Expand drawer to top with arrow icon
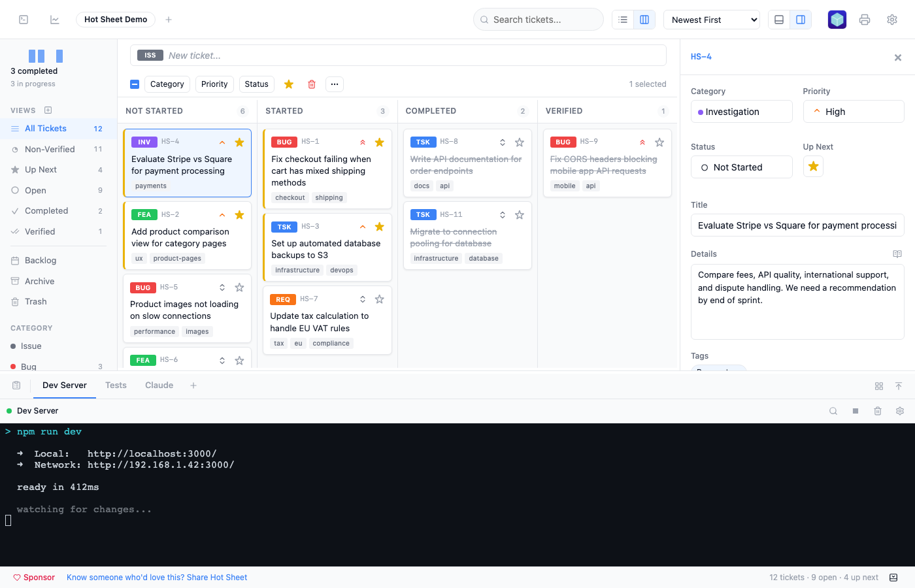 point(899,386)
